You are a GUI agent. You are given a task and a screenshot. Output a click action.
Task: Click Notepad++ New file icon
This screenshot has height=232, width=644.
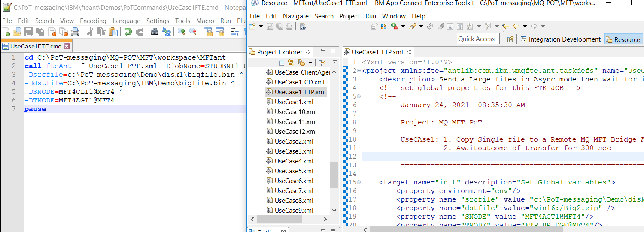[6, 32]
